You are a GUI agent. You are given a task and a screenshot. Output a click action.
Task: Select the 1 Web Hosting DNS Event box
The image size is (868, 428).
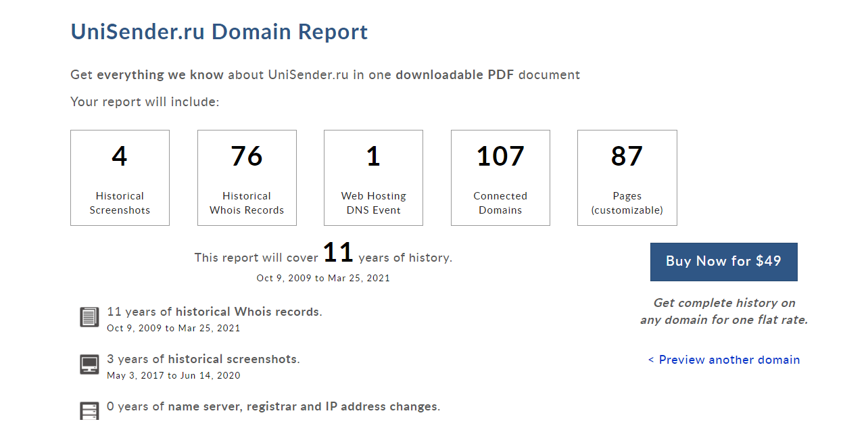click(x=373, y=178)
